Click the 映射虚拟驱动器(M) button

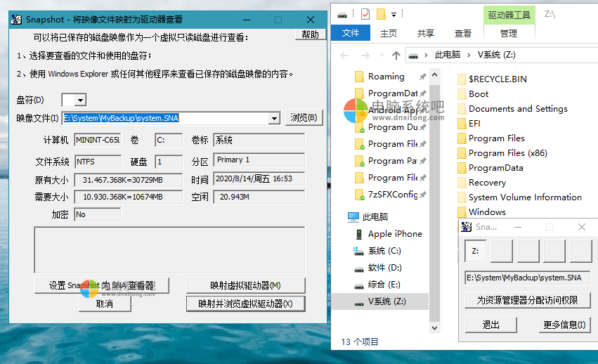[246, 285]
